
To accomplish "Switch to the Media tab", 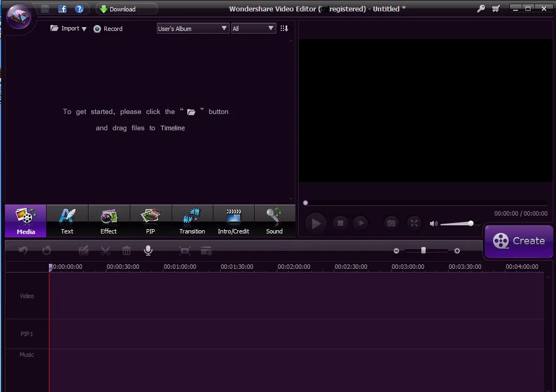I will tap(26, 221).
